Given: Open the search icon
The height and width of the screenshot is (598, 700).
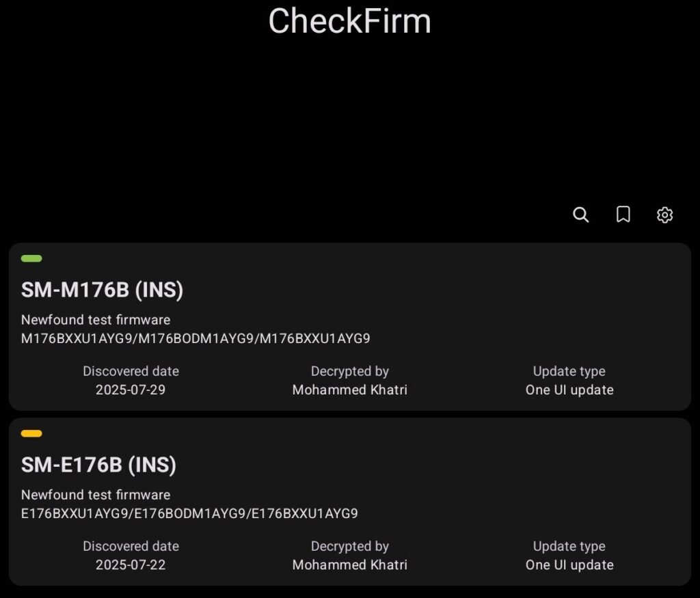Looking at the screenshot, I should tap(580, 215).
